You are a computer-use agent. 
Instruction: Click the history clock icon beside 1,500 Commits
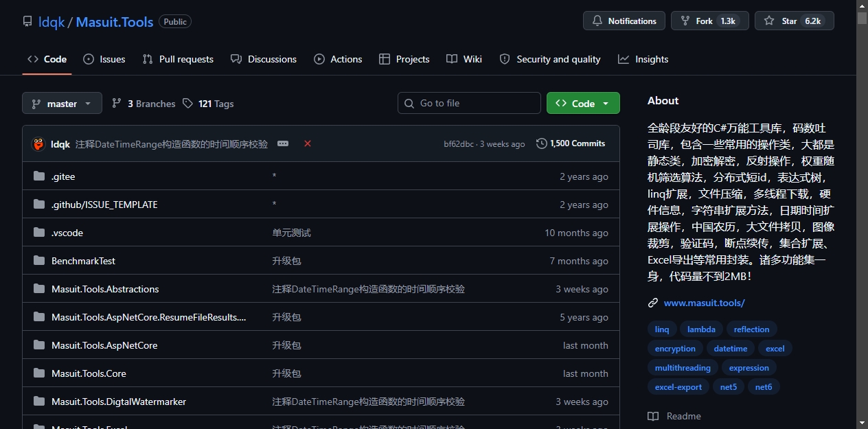[542, 143]
